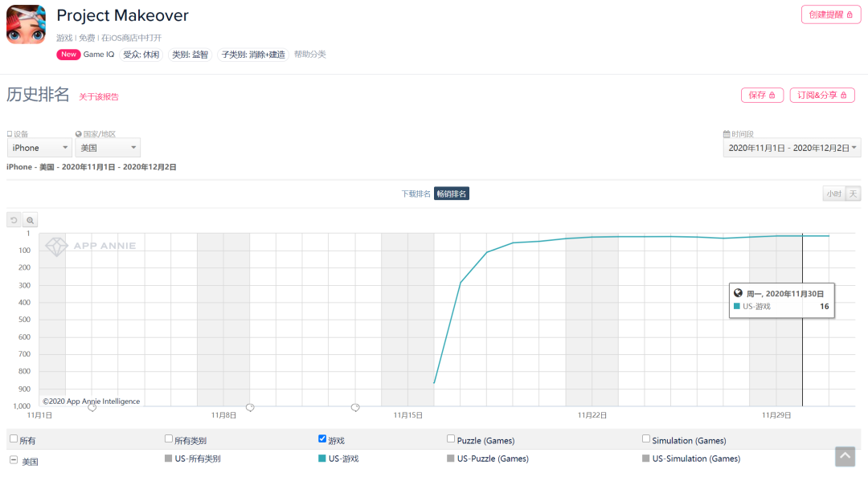Click the Project Makeover app icon
This screenshot has height=477, width=868.
26,24
